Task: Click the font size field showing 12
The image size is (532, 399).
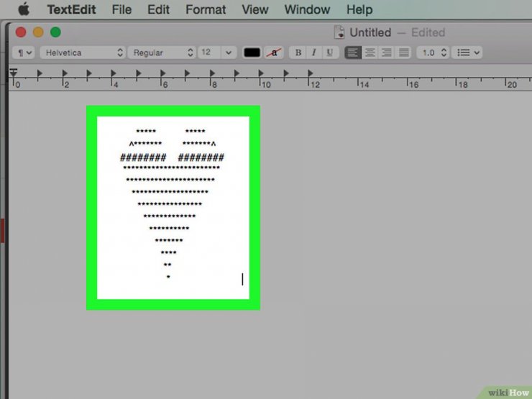Action: [209, 52]
